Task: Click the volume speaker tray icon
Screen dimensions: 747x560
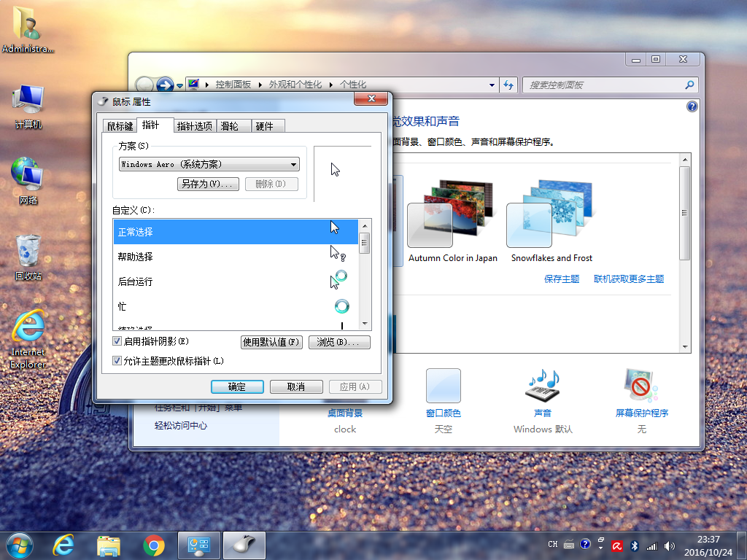Action: pyautogui.click(x=670, y=546)
